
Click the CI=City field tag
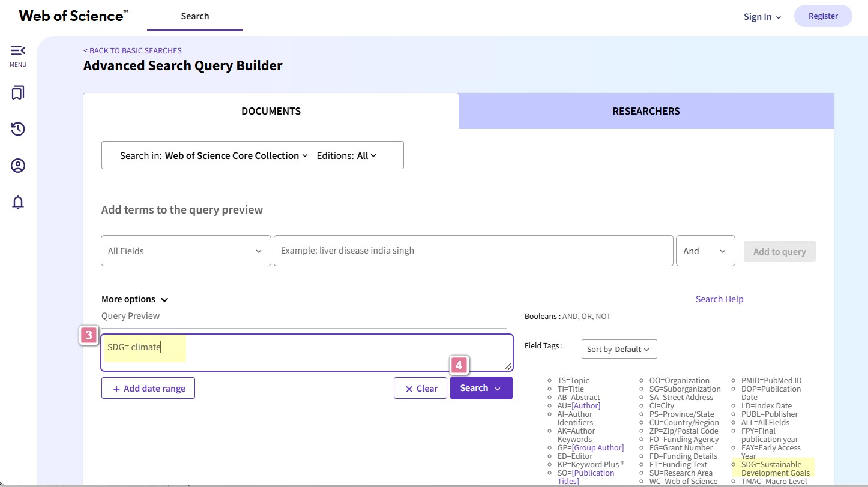(662, 405)
